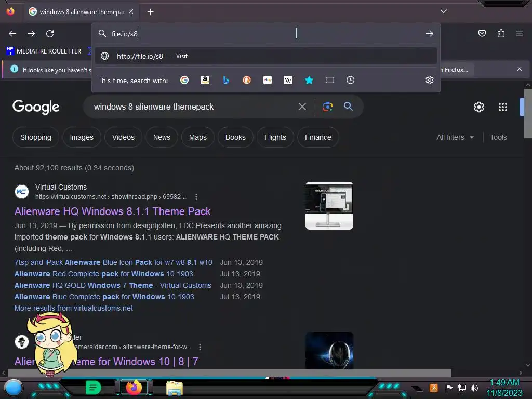
Task: Switch to the Images results tab
Action: point(82,137)
